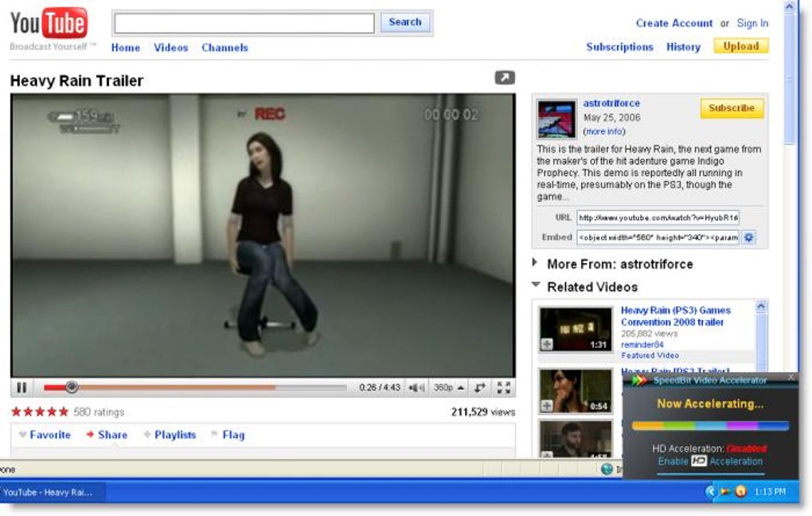Click the first rating star
The width and height of the screenshot is (812, 516).
click(16, 412)
